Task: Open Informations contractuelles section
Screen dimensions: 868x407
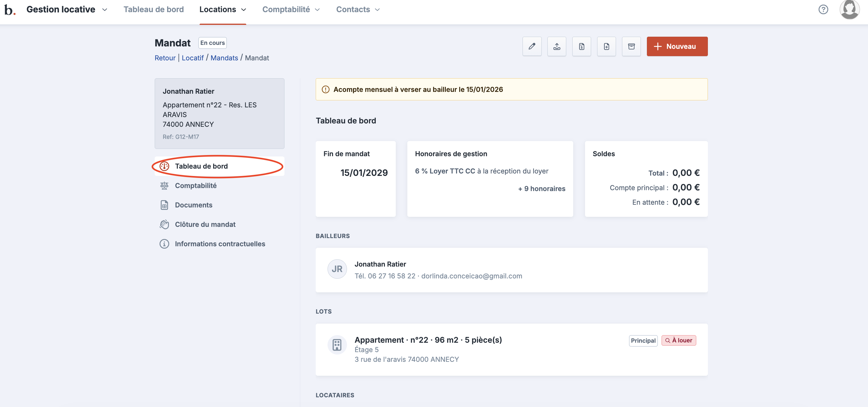Action: (220, 244)
